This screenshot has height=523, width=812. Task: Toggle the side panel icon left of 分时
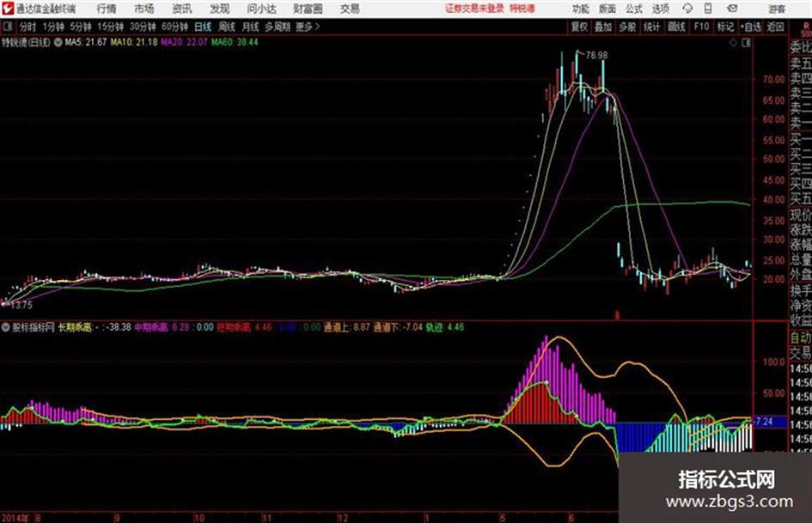click(7, 27)
